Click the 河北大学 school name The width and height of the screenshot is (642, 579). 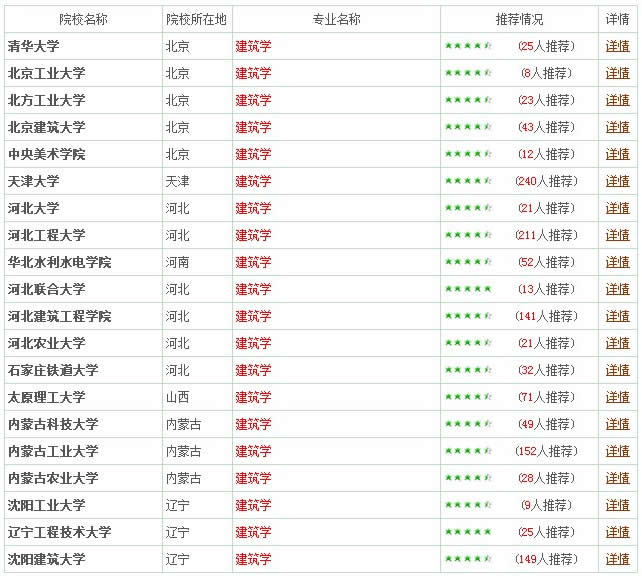coord(34,208)
